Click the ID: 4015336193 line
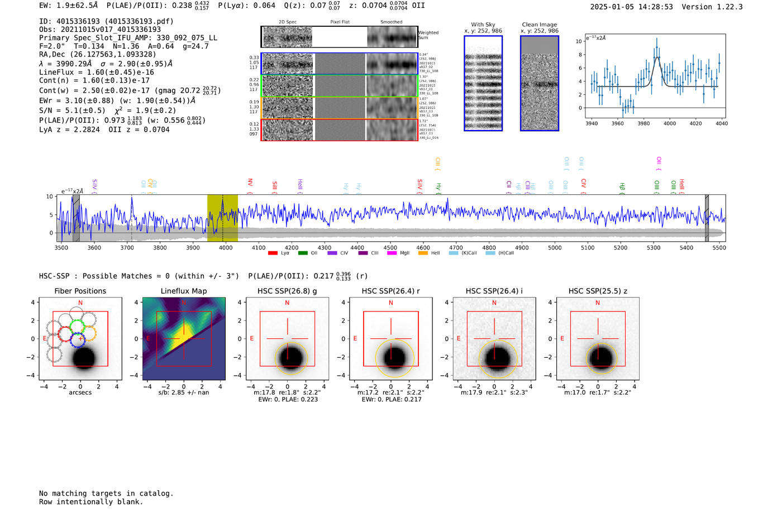 click(x=106, y=21)
